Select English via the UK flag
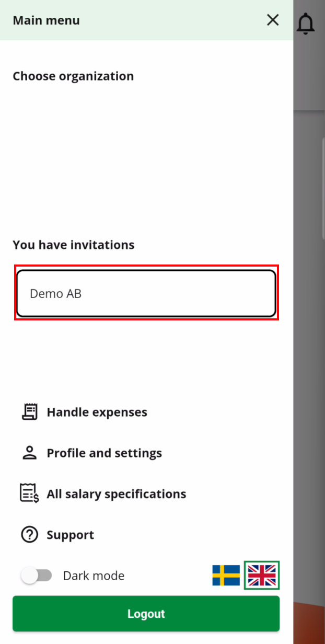 (262, 575)
